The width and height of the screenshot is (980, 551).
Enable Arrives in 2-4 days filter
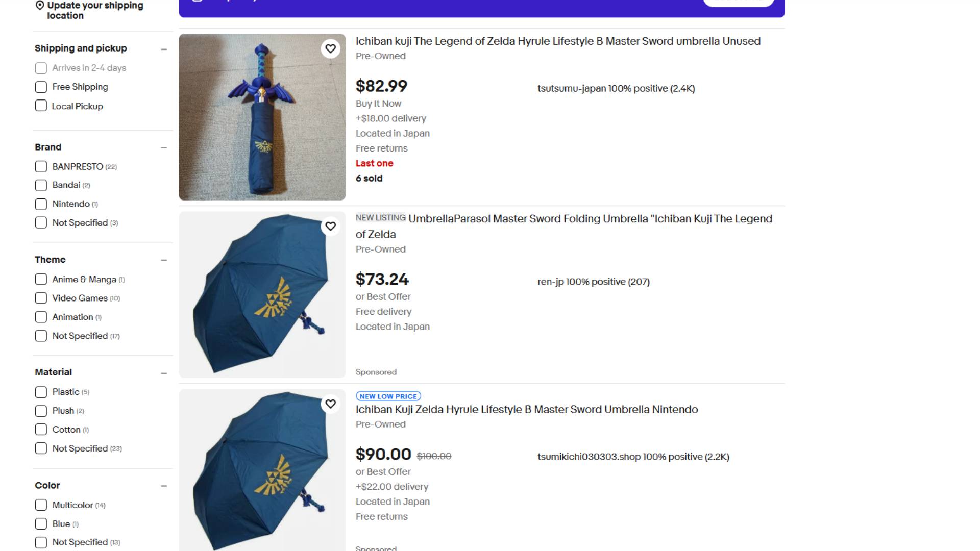click(x=41, y=68)
